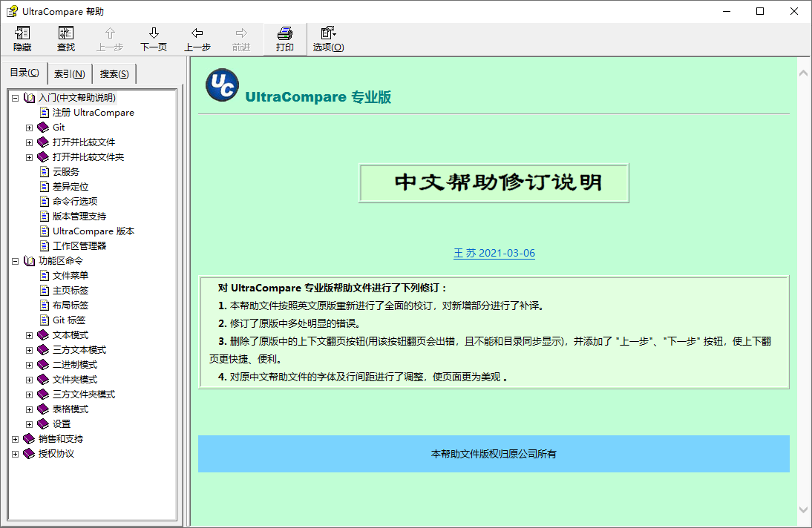Open the 选项 (Options) toolbar menu

click(328, 33)
